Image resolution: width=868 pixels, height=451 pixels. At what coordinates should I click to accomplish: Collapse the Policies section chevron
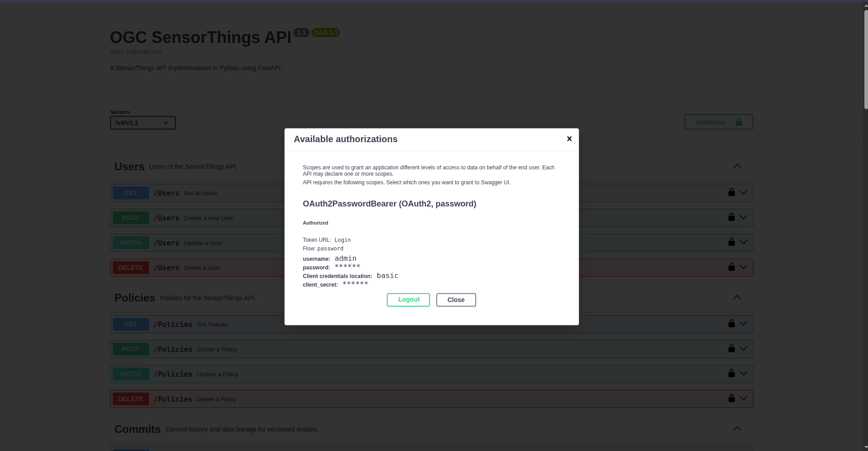coord(737,297)
